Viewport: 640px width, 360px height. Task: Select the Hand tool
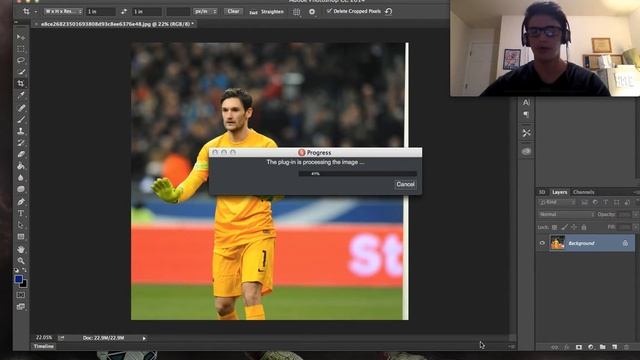click(21, 249)
